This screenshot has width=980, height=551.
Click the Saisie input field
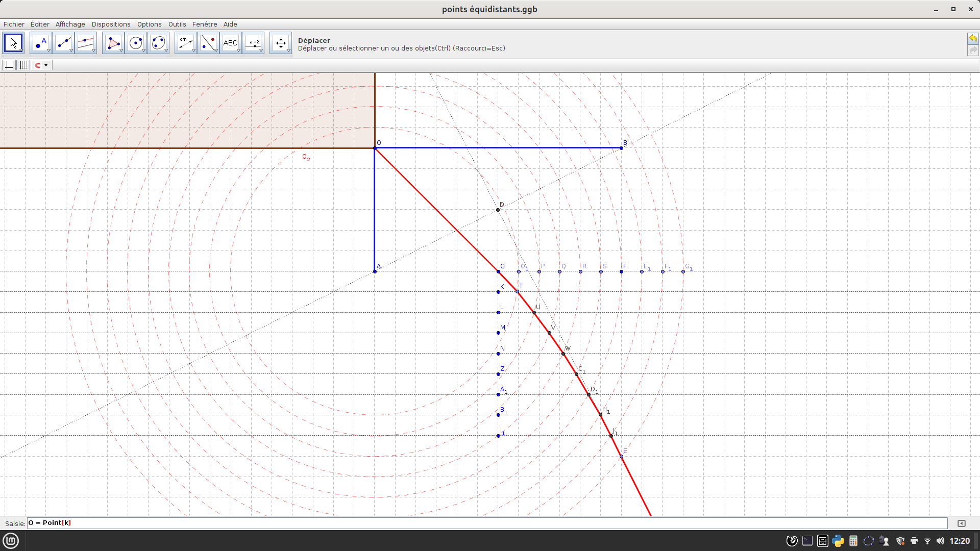pos(485,523)
